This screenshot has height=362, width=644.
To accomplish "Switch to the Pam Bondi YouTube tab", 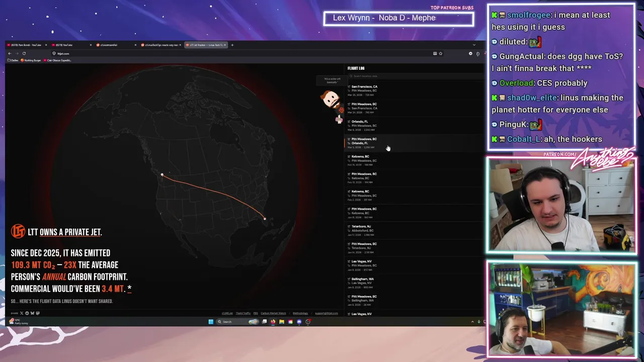I will tap(27, 45).
